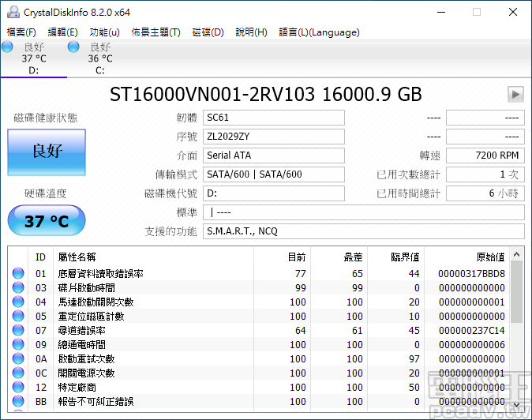Click status orb for attribute 12

click(x=18, y=388)
